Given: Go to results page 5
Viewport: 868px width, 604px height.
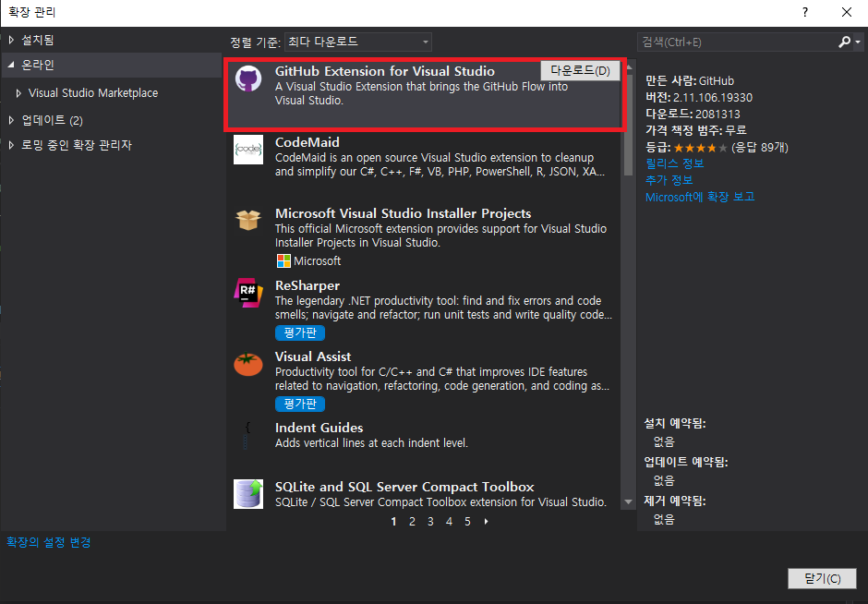Looking at the screenshot, I should coord(467,522).
